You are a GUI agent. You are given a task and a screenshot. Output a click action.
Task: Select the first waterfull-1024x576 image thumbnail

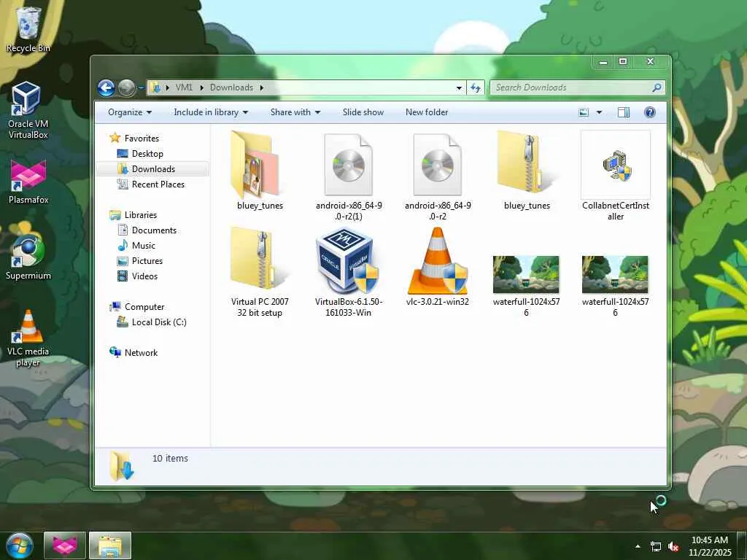527,286
